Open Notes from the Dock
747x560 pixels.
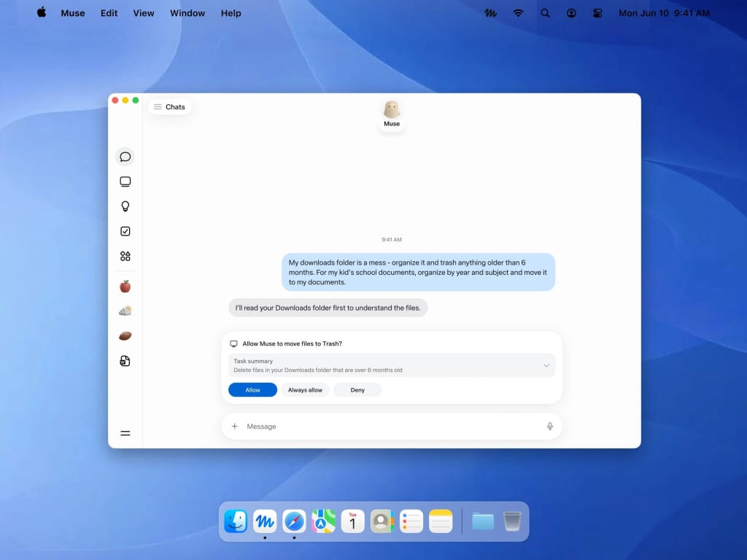pos(441,521)
